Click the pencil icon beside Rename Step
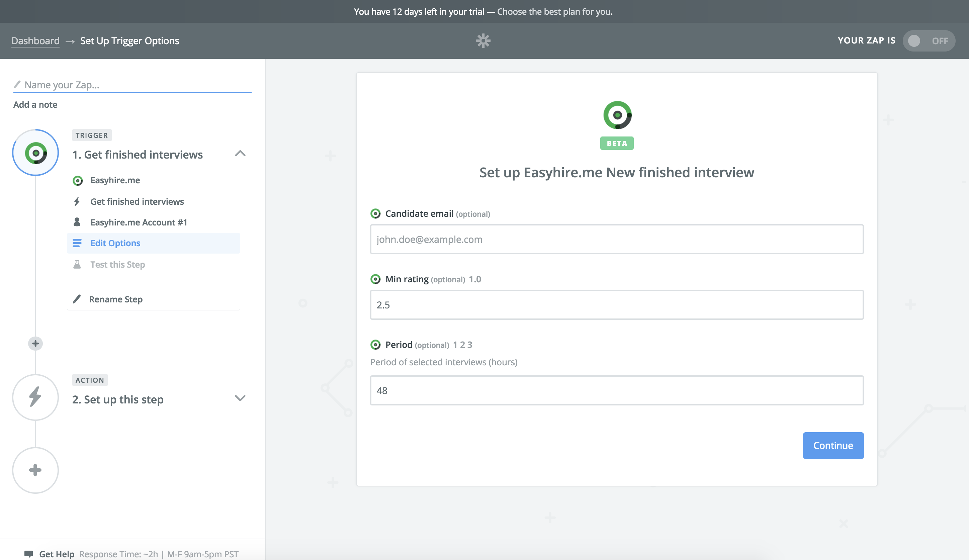Viewport: 969px width, 560px height. pos(77,299)
